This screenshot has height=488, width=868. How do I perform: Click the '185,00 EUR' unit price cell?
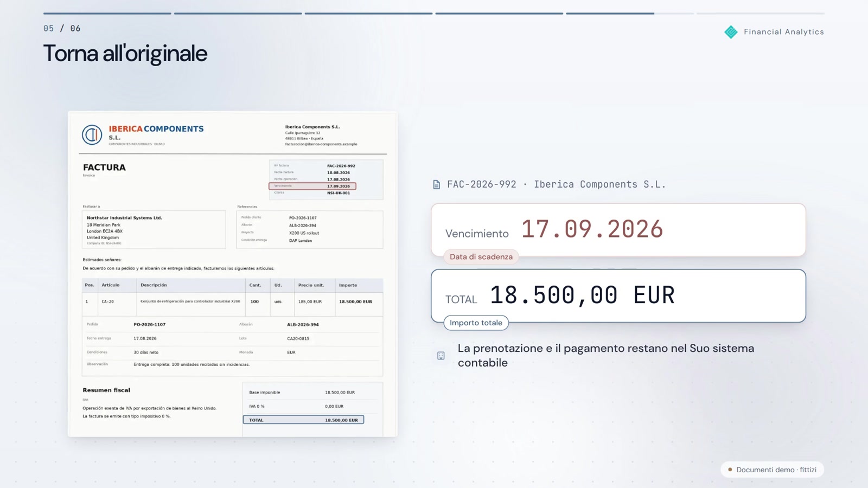[x=310, y=301]
